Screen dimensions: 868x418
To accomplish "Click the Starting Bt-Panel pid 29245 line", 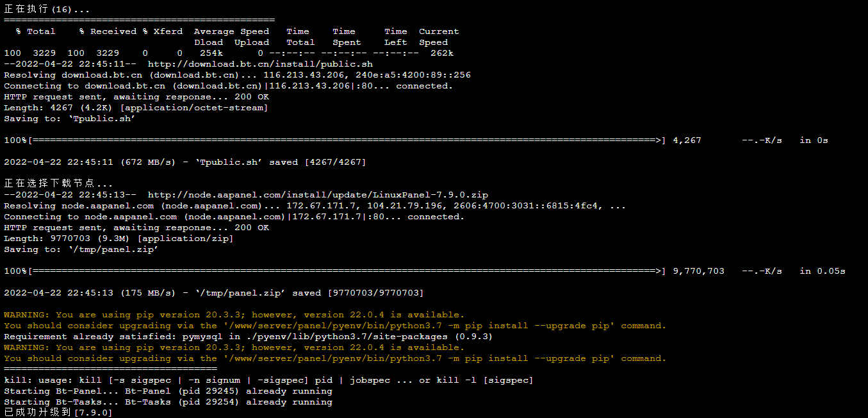I will tap(168, 391).
